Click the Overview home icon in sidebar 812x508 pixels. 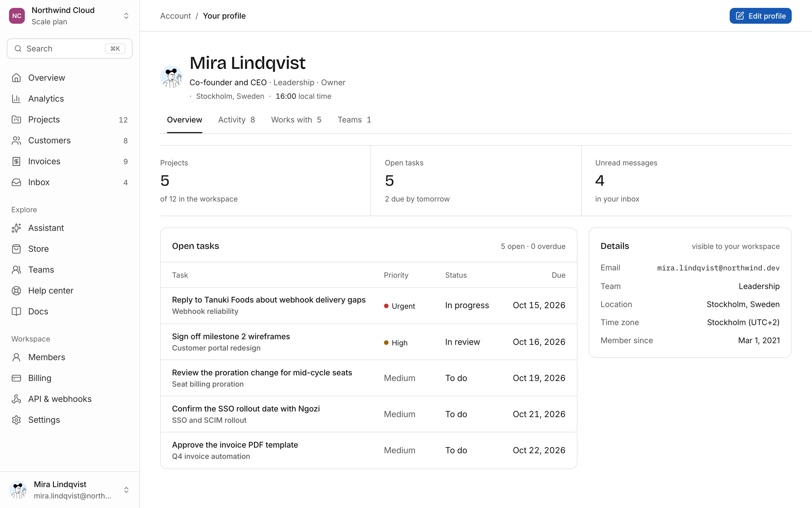[x=16, y=78]
